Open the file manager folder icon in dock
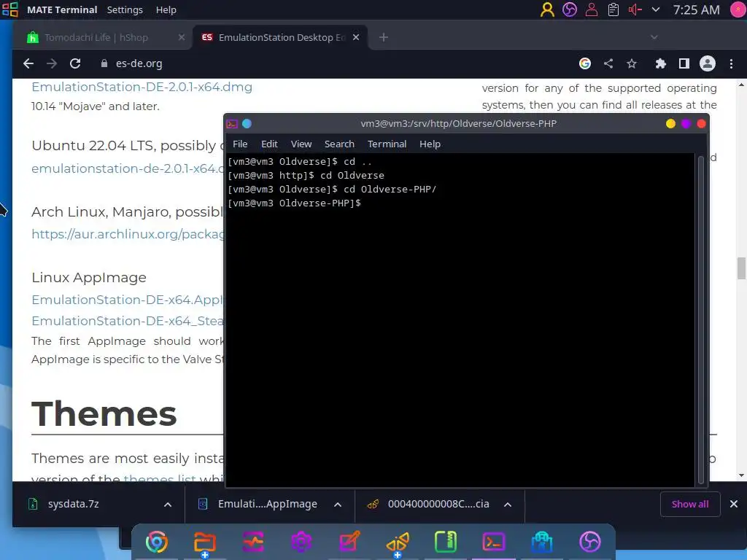 (205, 542)
